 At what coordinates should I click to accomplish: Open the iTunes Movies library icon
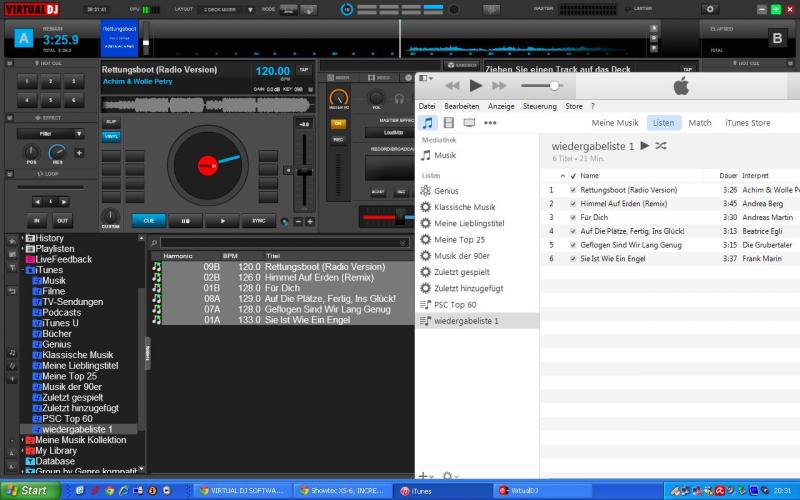[x=448, y=123]
